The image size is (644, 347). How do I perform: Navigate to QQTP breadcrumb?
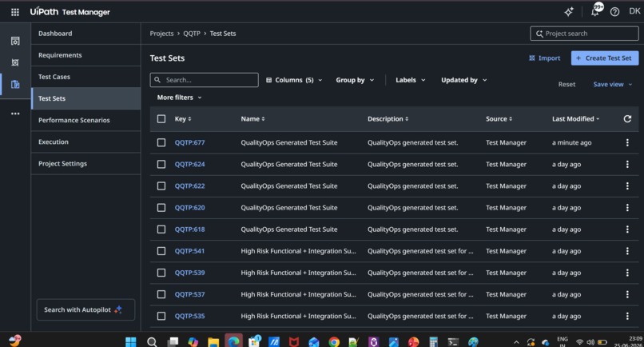(192, 34)
